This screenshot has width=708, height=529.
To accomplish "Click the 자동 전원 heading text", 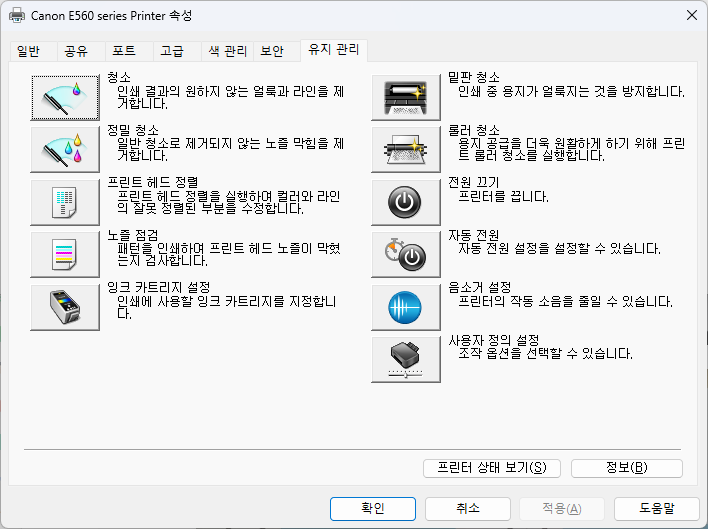I will (x=474, y=235).
